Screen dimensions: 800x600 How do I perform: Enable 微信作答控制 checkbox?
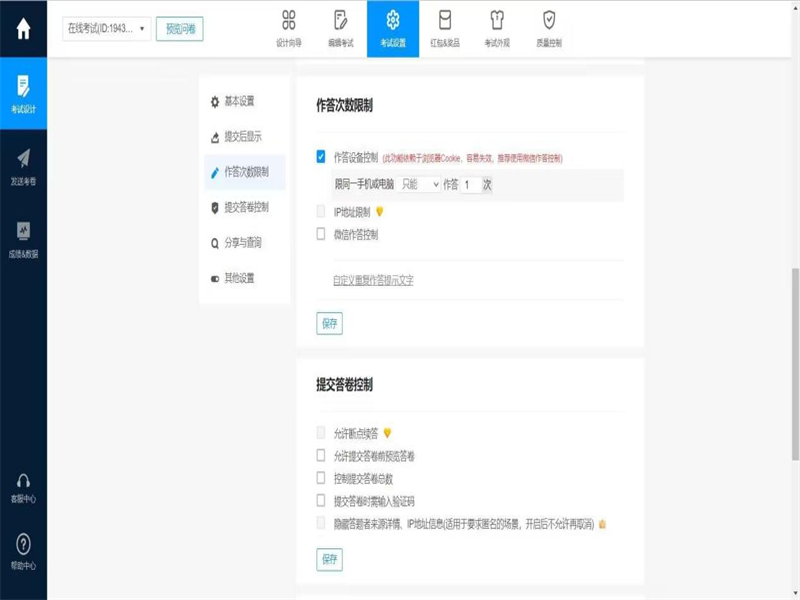click(321, 234)
